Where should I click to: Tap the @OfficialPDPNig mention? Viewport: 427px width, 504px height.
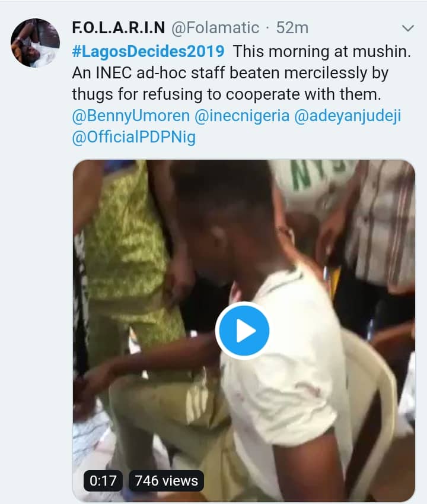(x=133, y=138)
